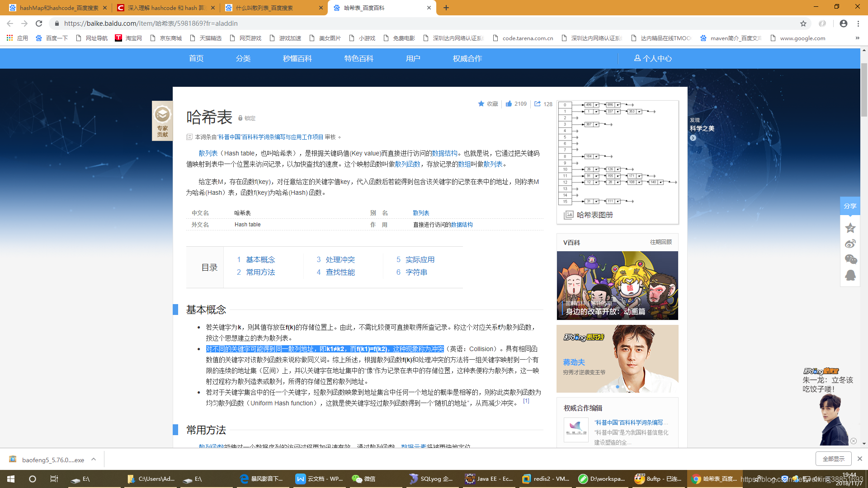Viewport: 868px width, 488px height.
Task: Click the 科学之美 arrow circle icon
Action: point(693,138)
